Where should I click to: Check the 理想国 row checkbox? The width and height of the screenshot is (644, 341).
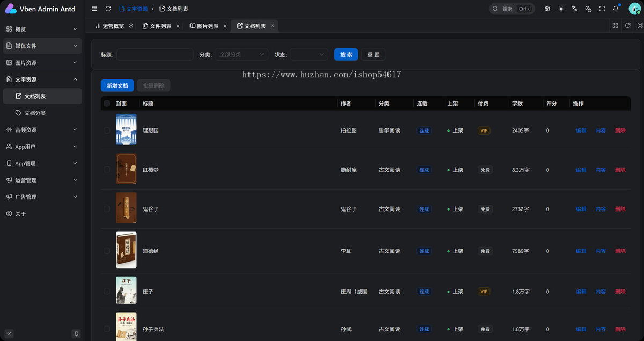pos(107,130)
